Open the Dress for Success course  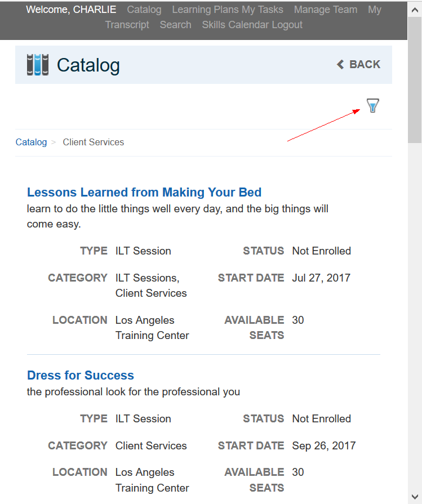(x=81, y=376)
